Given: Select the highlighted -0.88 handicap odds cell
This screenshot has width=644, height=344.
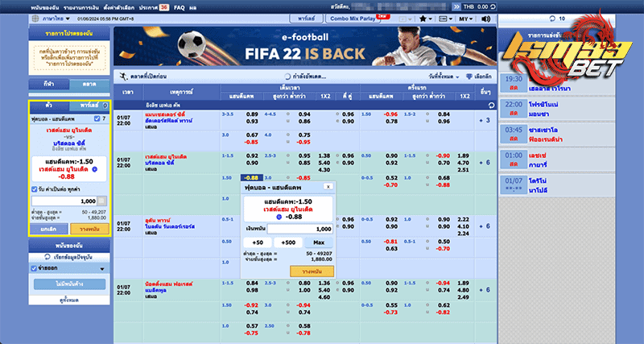Looking at the screenshot, I should coord(251,178).
